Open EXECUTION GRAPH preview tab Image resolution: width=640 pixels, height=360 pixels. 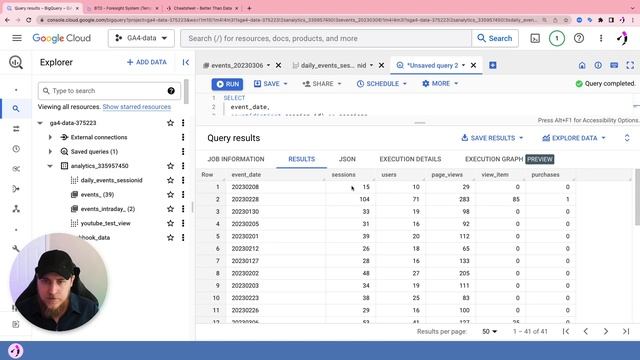[509, 159]
